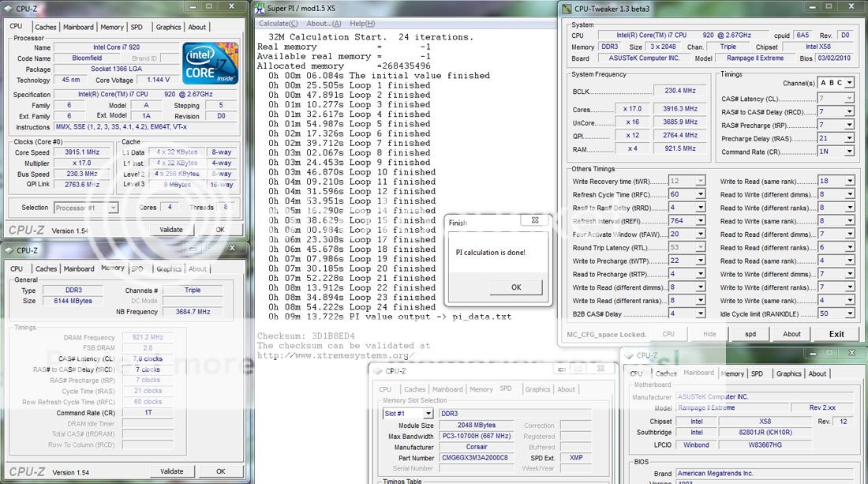The height and width of the screenshot is (484, 868).
Task: Close the Finish dialog with its X
Action: (x=535, y=220)
